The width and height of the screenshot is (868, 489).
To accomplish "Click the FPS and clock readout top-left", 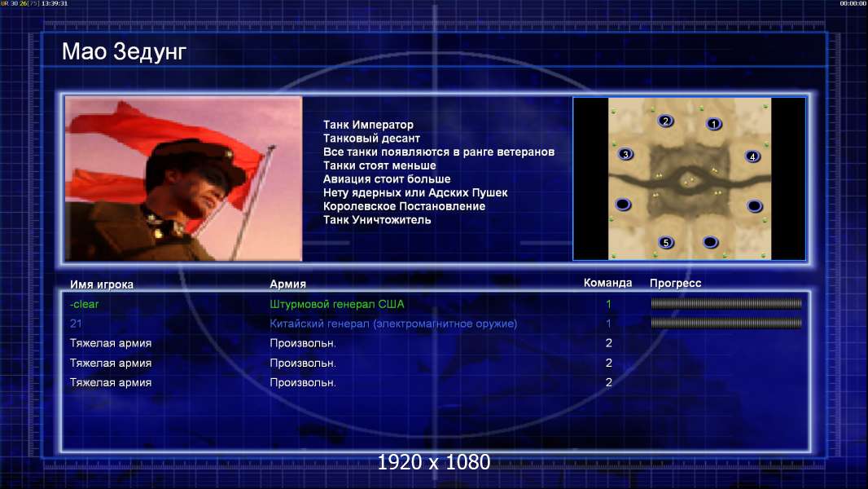I will coord(34,3).
